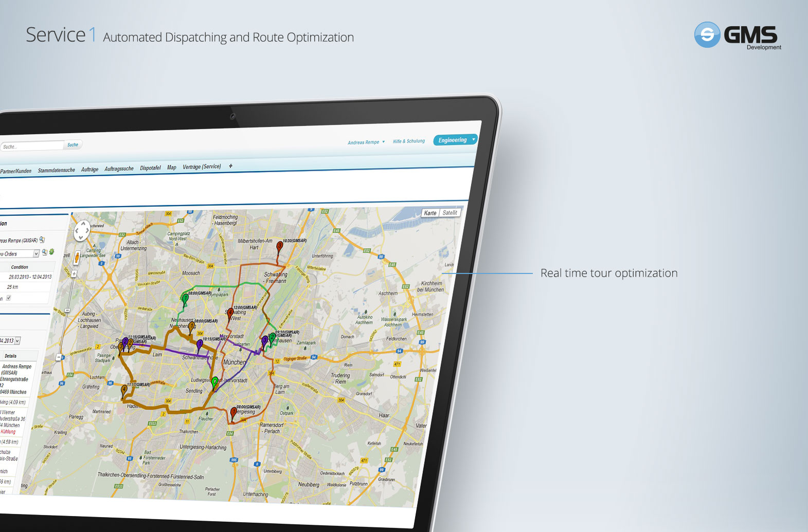Image resolution: width=808 pixels, height=532 pixels.
Task: Switch map view to Satellit
Action: point(450,213)
